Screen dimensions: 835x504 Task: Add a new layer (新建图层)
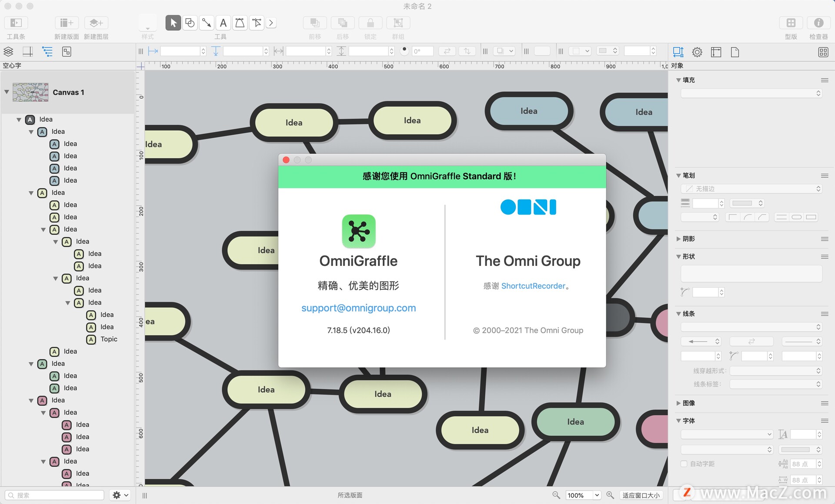[96, 23]
